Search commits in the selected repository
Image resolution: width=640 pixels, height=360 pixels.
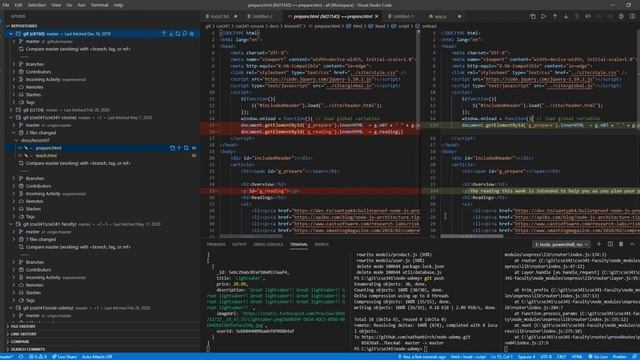pyautogui.click(x=185, y=34)
